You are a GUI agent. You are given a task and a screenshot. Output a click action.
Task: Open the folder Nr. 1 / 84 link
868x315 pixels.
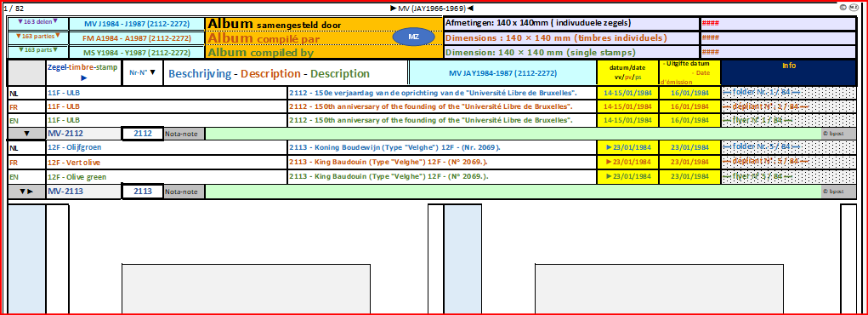pyautogui.click(x=761, y=93)
